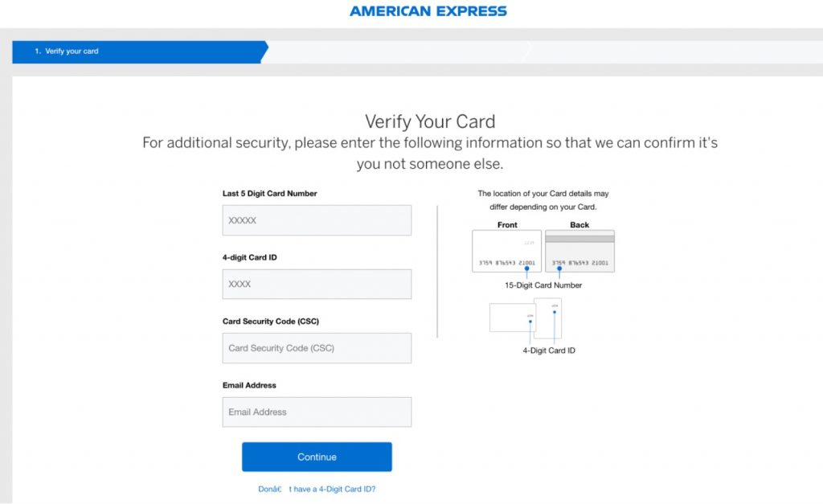This screenshot has height=504, width=823.
Task: Click the '4-Digit Card ID' caption under the diagram
Action: (x=549, y=350)
